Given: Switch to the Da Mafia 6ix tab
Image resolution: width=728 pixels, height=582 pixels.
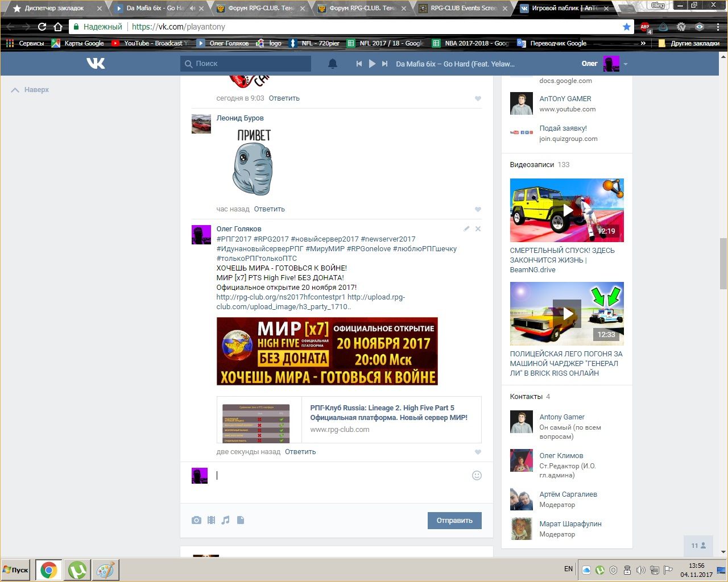Looking at the screenshot, I should click(x=158, y=9).
